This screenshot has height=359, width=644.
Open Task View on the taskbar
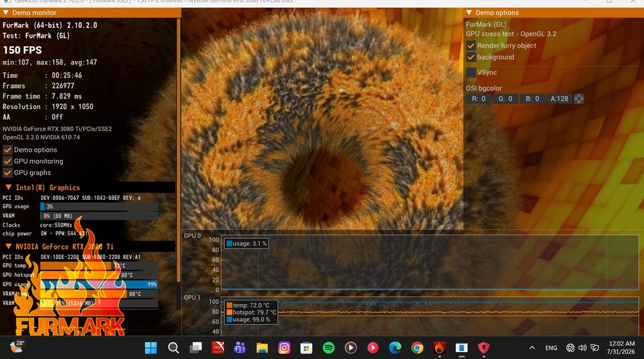pyautogui.click(x=196, y=348)
